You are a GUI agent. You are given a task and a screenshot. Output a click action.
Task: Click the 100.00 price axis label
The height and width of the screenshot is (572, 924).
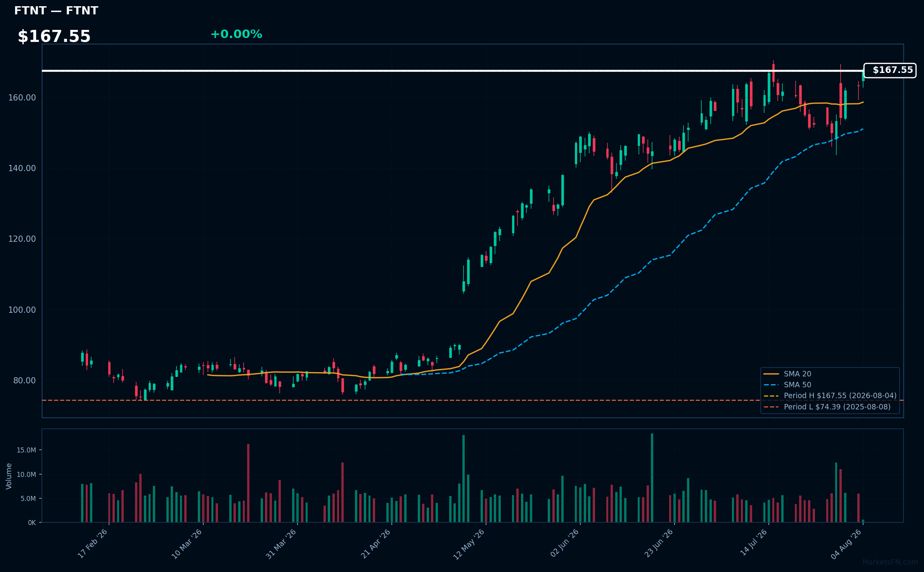click(x=22, y=310)
